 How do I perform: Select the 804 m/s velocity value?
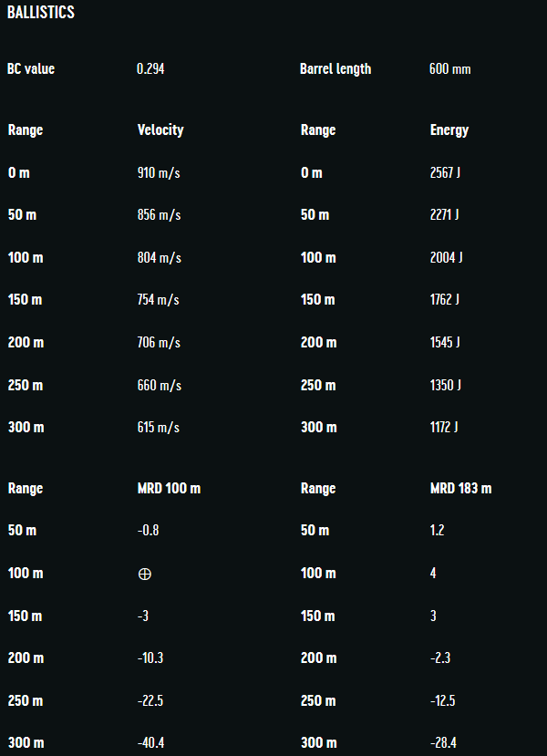tap(159, 258)
